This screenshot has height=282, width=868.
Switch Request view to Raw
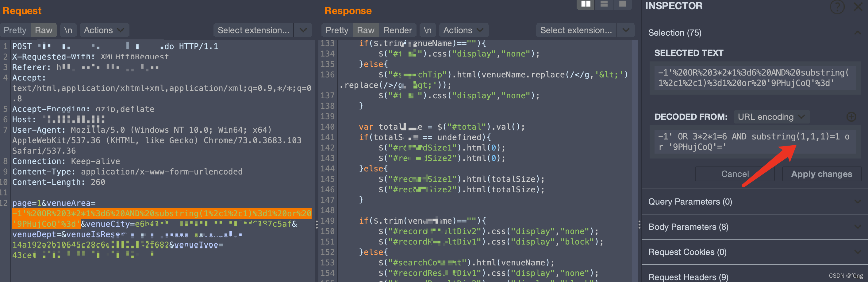click(x=44, y=30)
